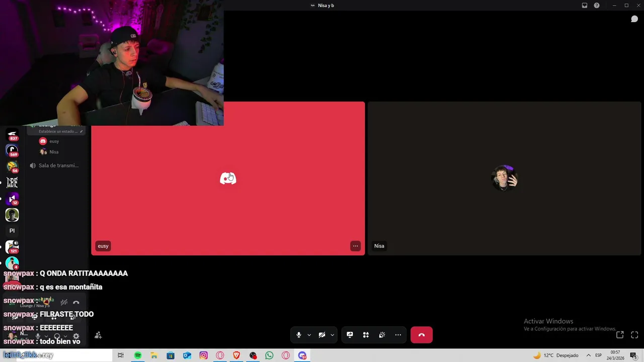Screen dimensions: 644x362
Task: Open more call options ellipsis
Action: 398,335
